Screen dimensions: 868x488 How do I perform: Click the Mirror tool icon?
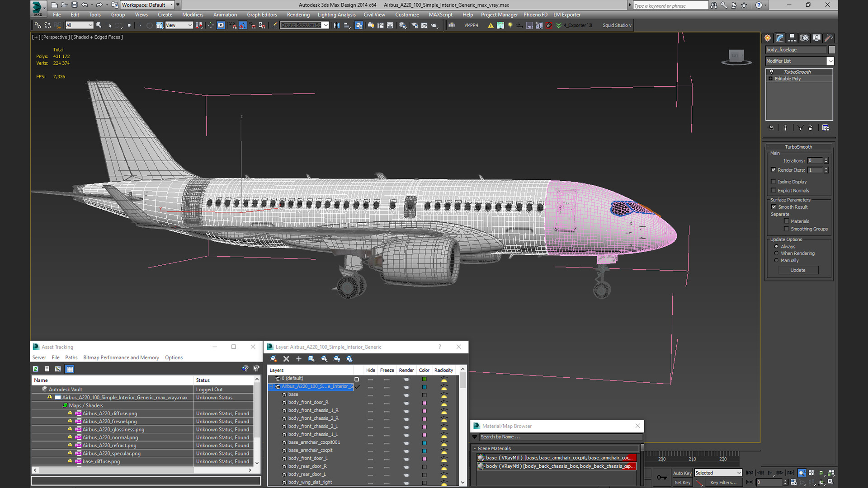pos(336,25)
